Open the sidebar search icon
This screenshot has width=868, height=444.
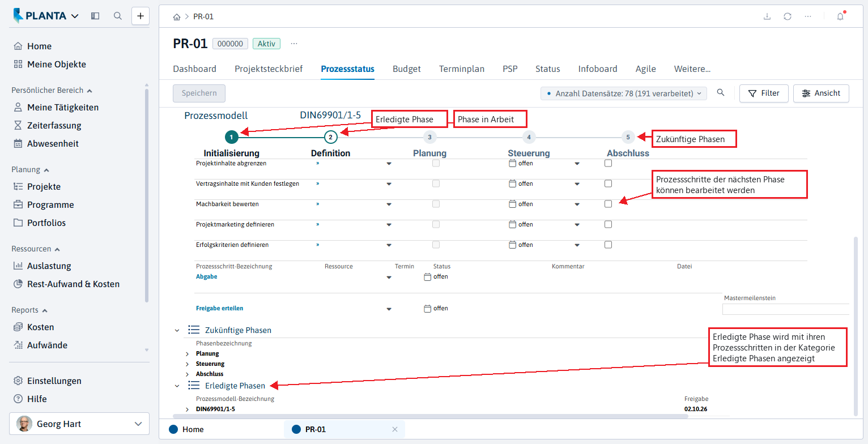point(118,16)
